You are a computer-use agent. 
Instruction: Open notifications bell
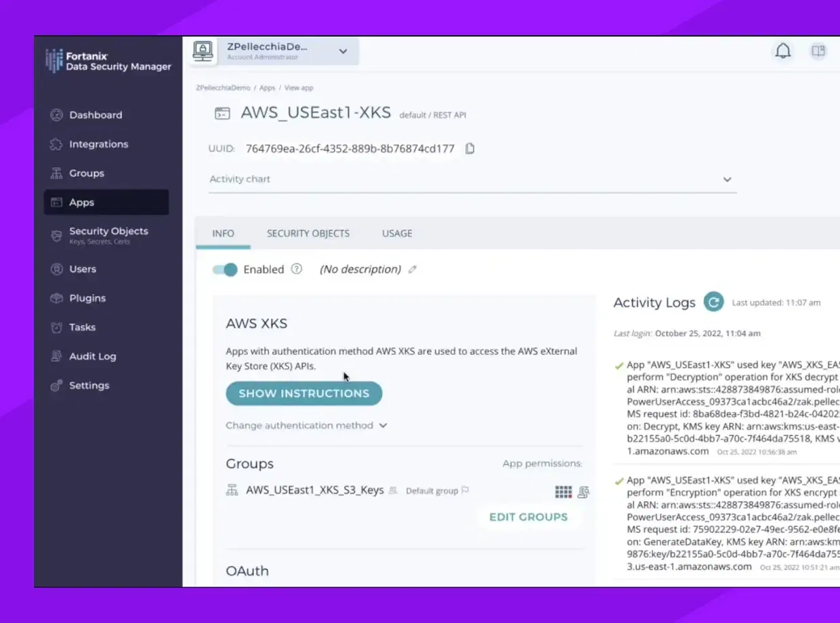783,51
